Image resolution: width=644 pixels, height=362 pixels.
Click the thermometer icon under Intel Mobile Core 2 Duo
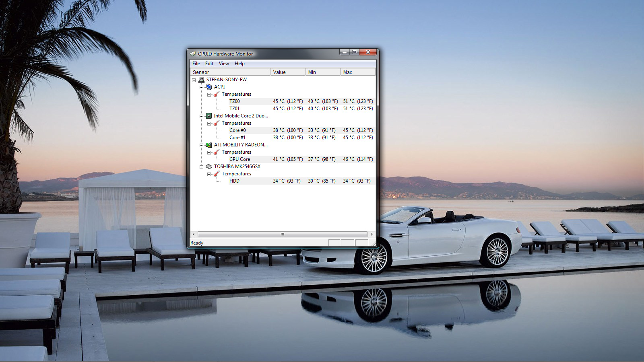(x=217, y=123)
